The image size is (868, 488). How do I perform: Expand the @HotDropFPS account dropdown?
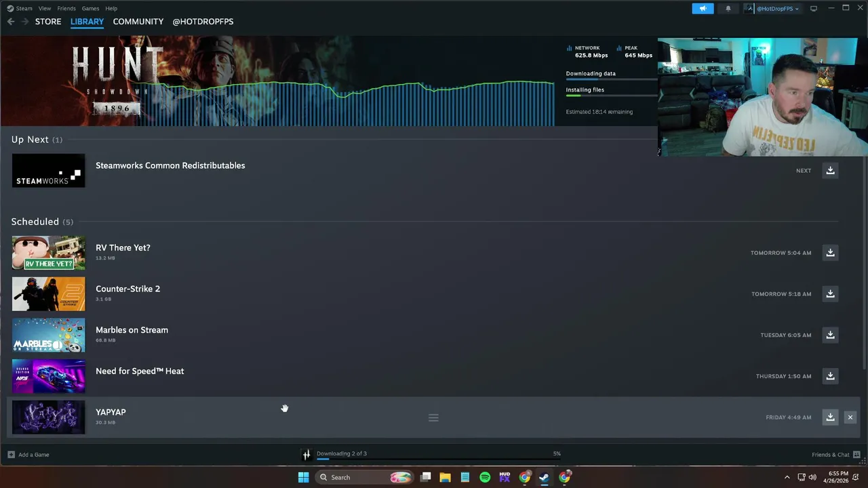(x=773, y=8)
